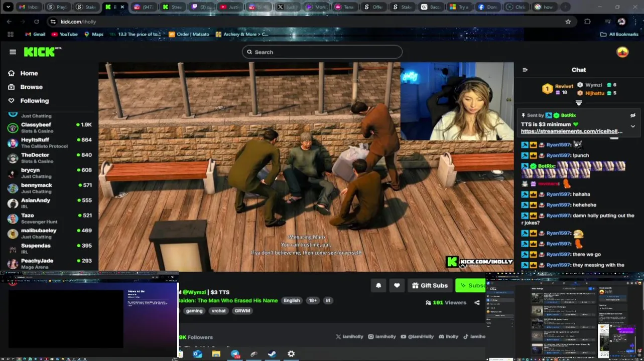Open Suspendas channel in sidebar

(49, 248)
